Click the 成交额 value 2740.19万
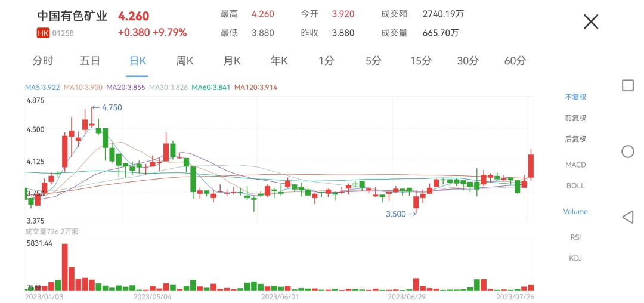644x303 pixels. click(443, 14)
